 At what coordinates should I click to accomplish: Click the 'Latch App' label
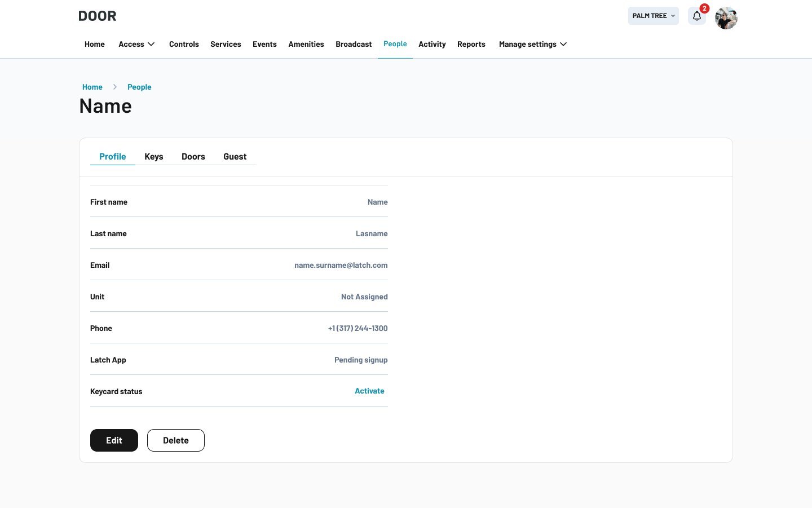coord(108,360)
